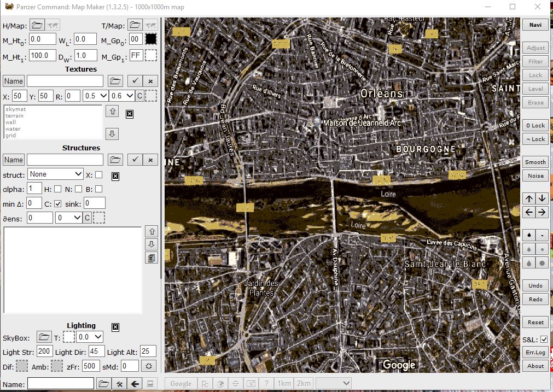Toggle the S&L checkbox
553x392 pixels.
544,340
